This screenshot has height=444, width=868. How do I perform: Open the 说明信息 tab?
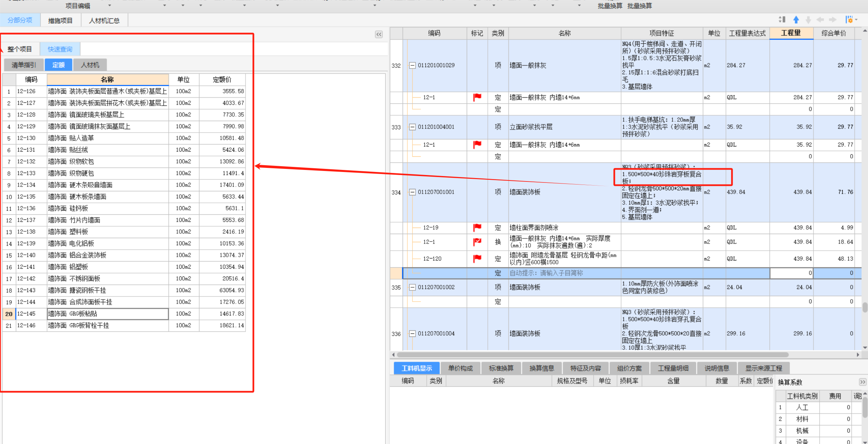pos(717,368)
